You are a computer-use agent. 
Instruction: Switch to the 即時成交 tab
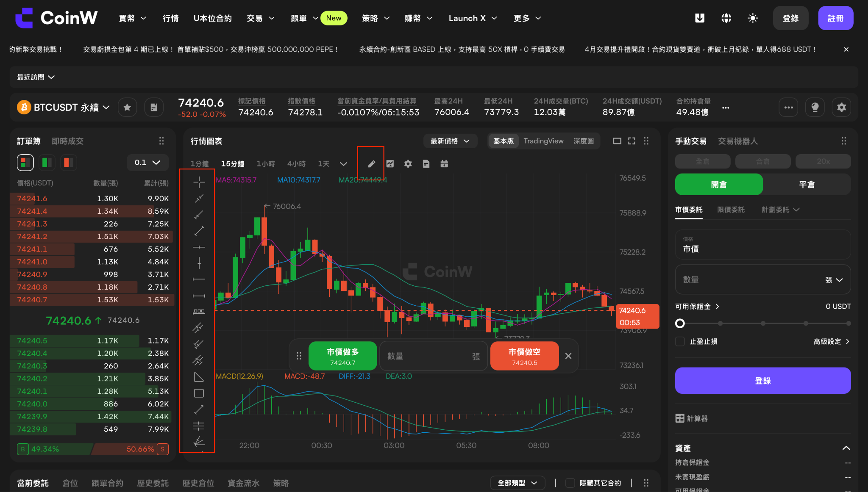67,141
